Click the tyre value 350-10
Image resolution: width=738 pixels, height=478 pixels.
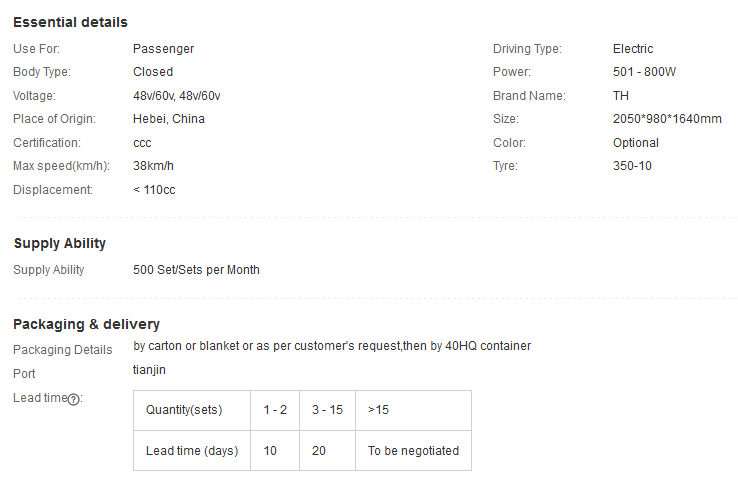coord(632,166)
